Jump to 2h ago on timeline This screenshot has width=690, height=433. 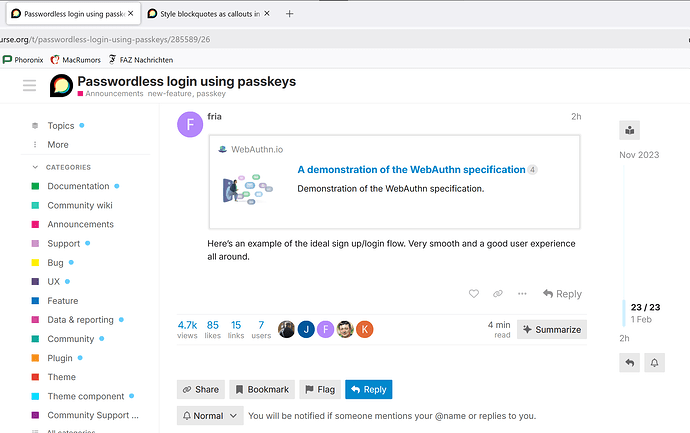624,338
